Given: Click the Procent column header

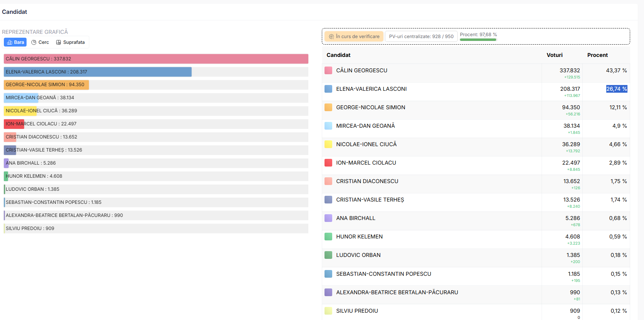Looking at the screenshot, I should [x=597, y=55].
